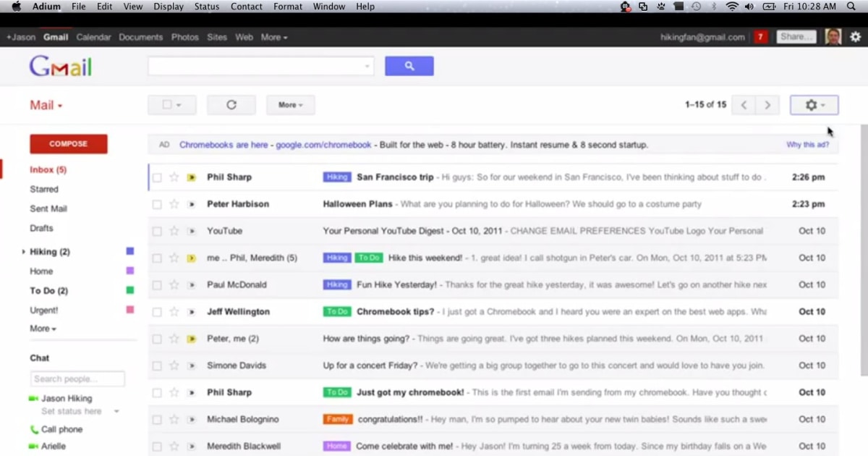Star the YouTube digest email
868x456 pixels.
pos(174,231)
